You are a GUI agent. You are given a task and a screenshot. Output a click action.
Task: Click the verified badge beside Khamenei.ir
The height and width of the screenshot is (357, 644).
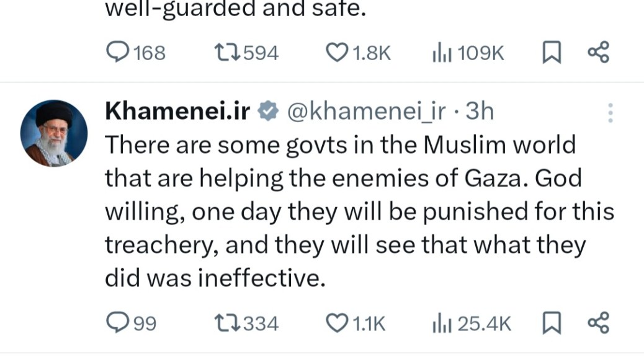(268, 112)
